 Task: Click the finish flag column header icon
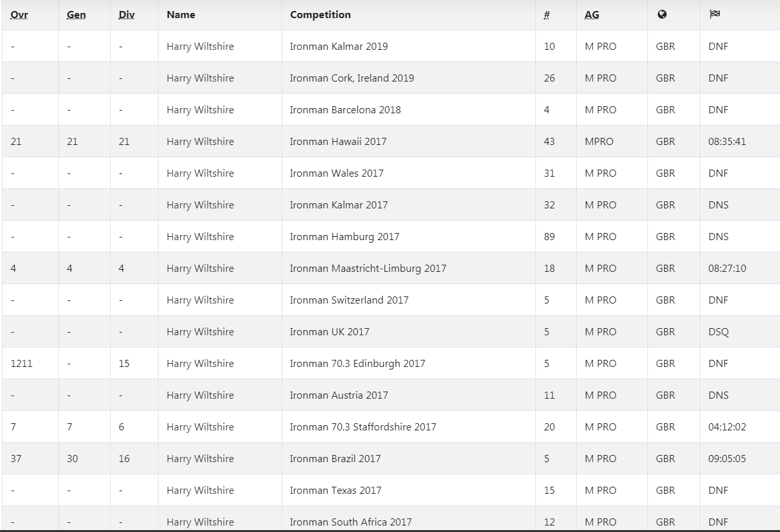click(x=714, y=15)
